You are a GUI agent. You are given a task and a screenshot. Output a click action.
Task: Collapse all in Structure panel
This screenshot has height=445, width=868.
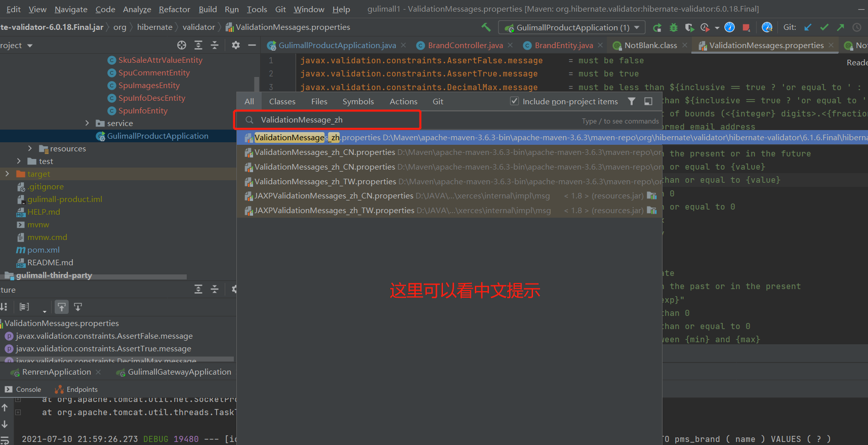tap(215, 289)
